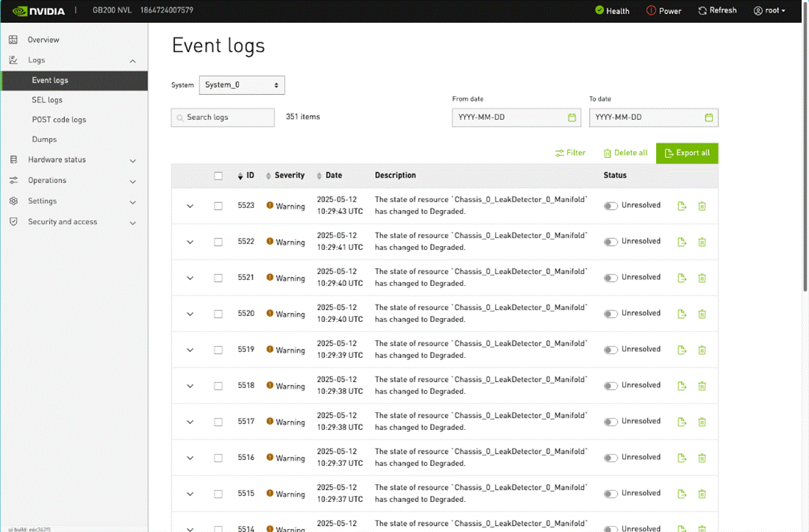809x532 pixels.
Task: Open calendar picker in To date field
Action: click(709, 118)
